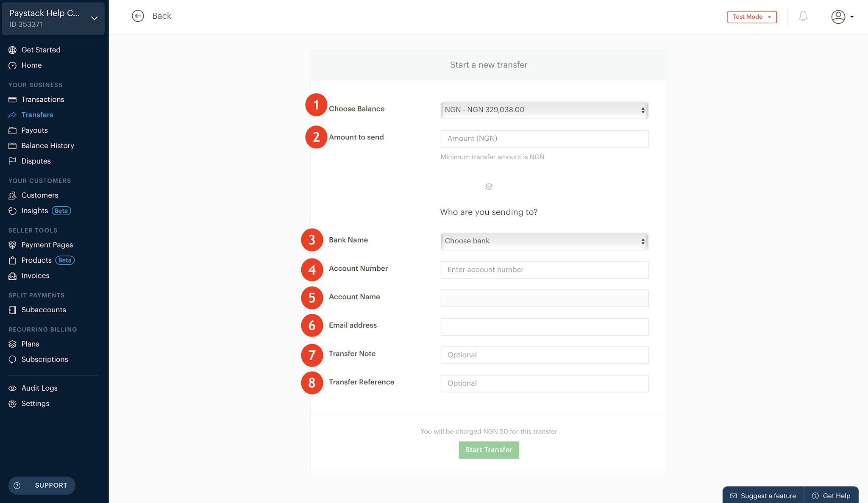Click the Insights icon
This screenshot has height=503, width=868.
(x=12, y=211)
